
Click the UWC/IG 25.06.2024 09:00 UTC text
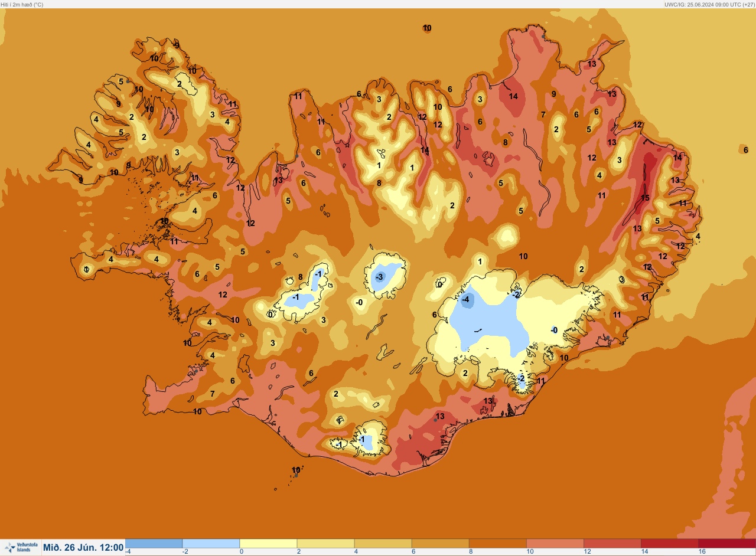coord(709,4)
